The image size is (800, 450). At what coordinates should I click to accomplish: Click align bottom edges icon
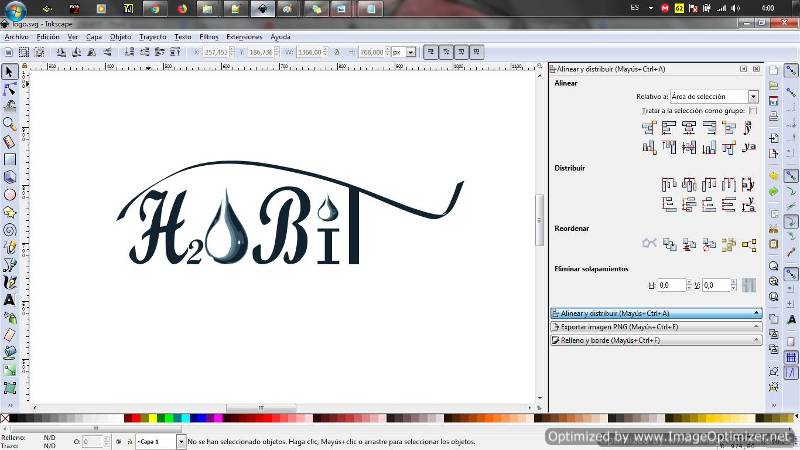coord(709,148)
